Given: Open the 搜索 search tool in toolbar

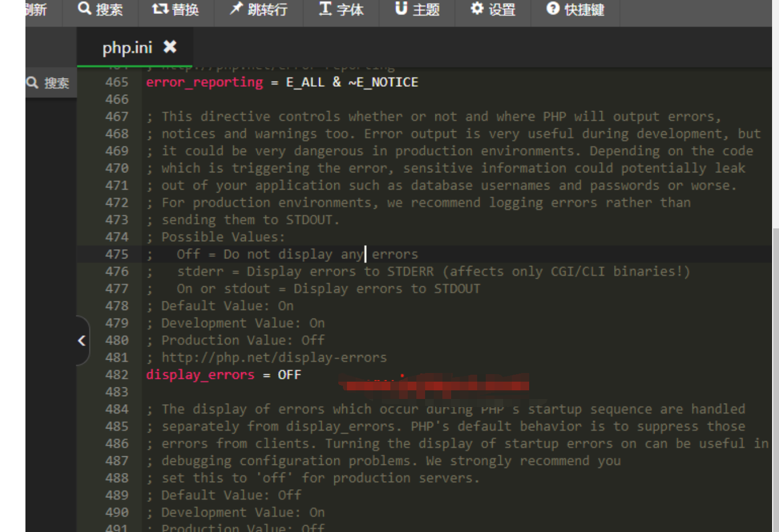Looking at the screenshot, I should [101, 10].
